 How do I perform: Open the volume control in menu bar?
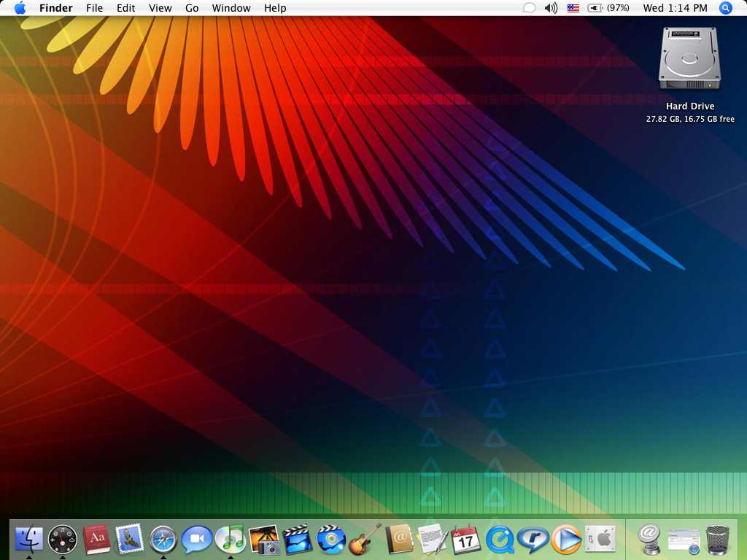pos(551,8)
